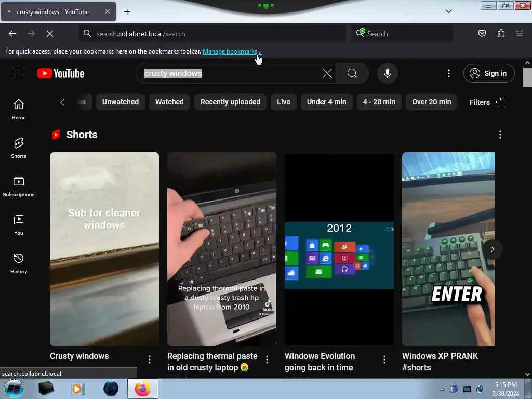The image size is (532, 399).
Task: Go back with the browser back arrow
Action: tap(12, 34)
